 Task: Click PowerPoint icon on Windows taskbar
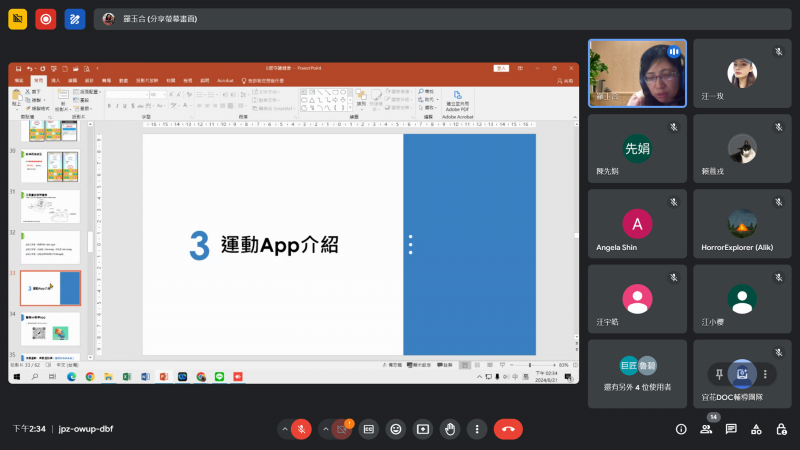point(164,377)
